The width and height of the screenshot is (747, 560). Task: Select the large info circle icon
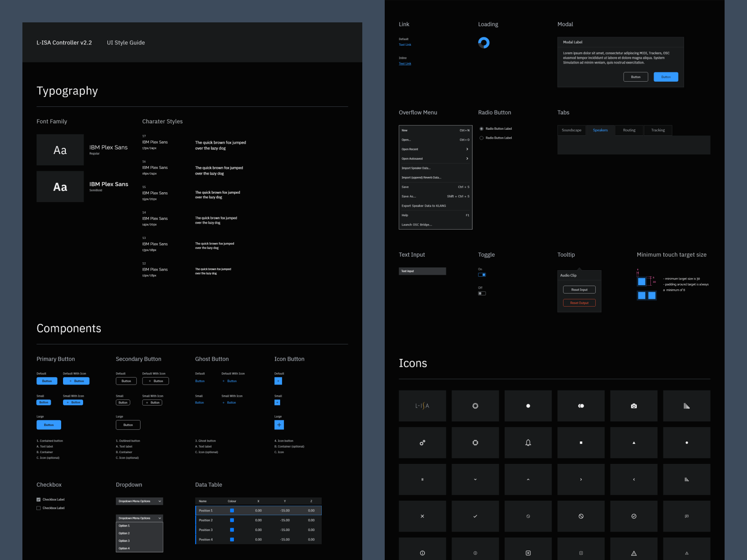tap(422, 553)
